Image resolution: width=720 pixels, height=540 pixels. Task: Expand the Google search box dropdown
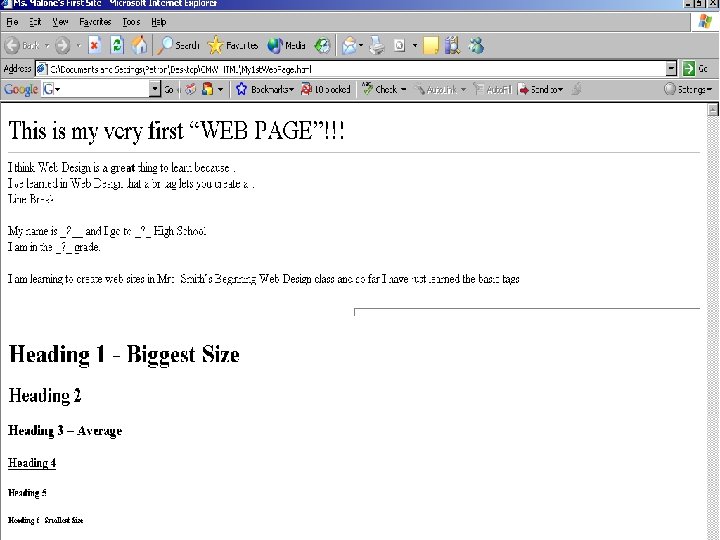[x=155, y=89]
